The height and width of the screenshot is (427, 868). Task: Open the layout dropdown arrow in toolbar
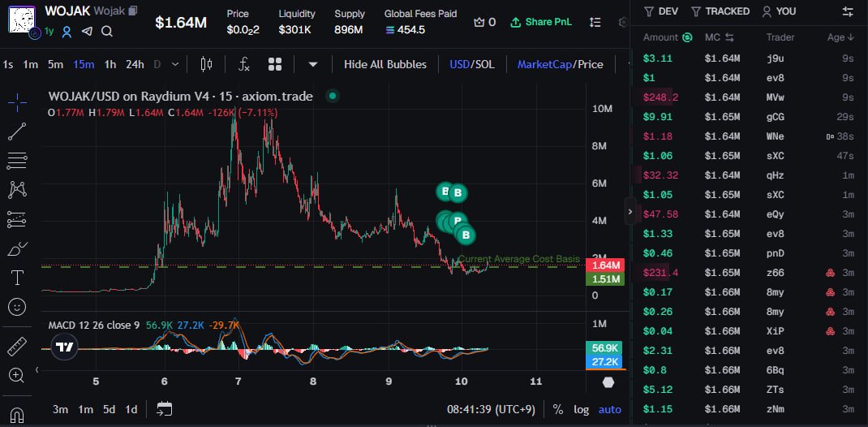coord(313,64)
